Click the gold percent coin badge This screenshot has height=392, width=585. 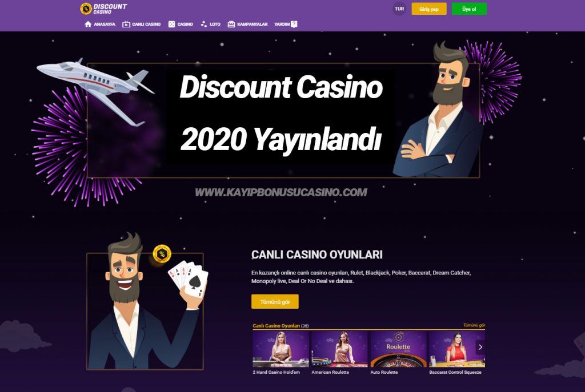[x=162, y=254]
